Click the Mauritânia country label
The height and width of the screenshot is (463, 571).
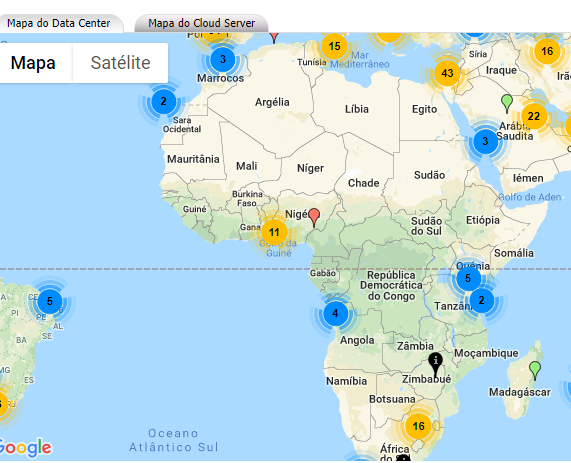pos(193,159)
